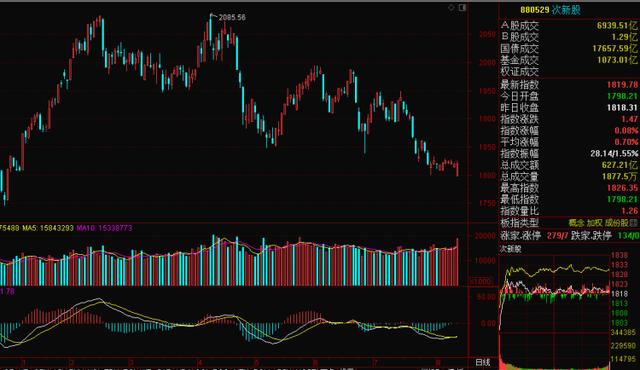Click the MA10: 15338773 volume indicator label
This screenshot has width=640, height=370.
coord(104,228)
